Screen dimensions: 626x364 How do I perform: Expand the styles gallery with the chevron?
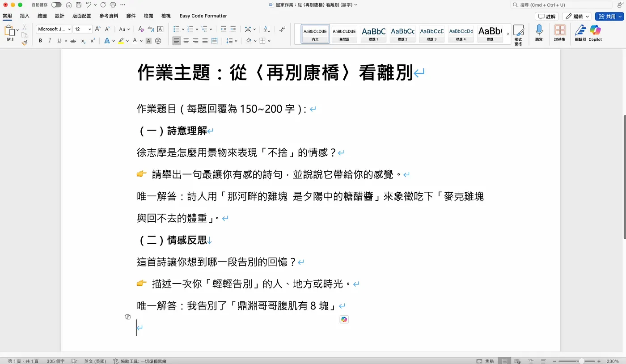click(x=508, y=34)
